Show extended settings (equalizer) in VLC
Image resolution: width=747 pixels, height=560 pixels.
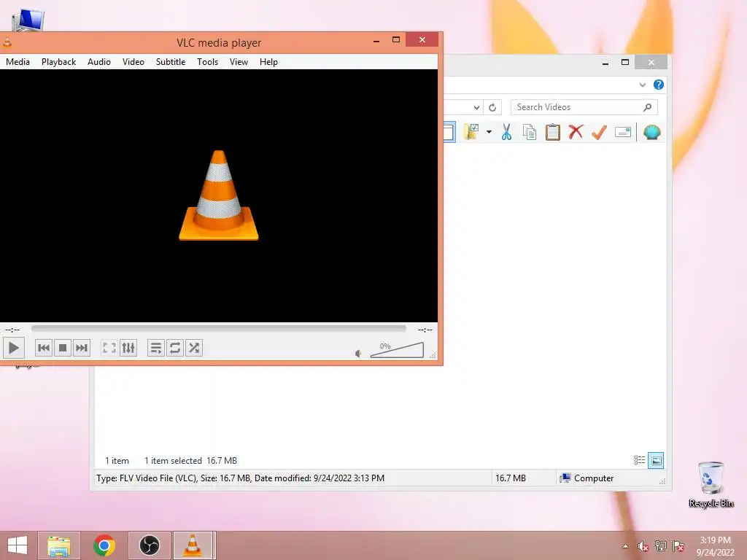click(128, 348)
